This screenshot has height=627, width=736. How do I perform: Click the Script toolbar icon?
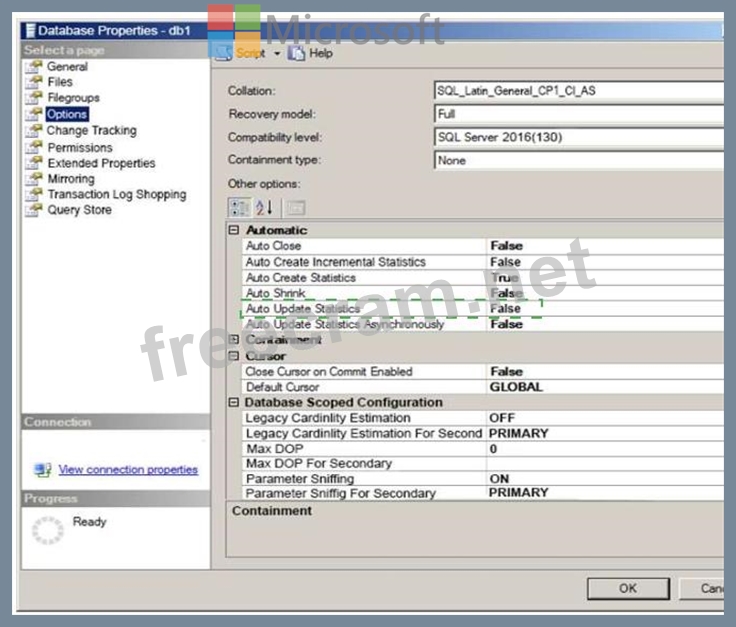point(223,53)
